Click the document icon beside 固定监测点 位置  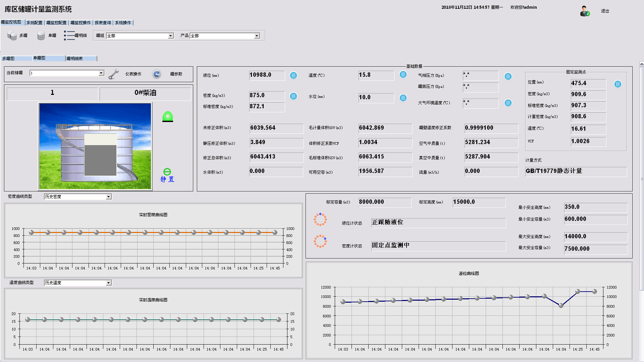click(x=618, y=84)
